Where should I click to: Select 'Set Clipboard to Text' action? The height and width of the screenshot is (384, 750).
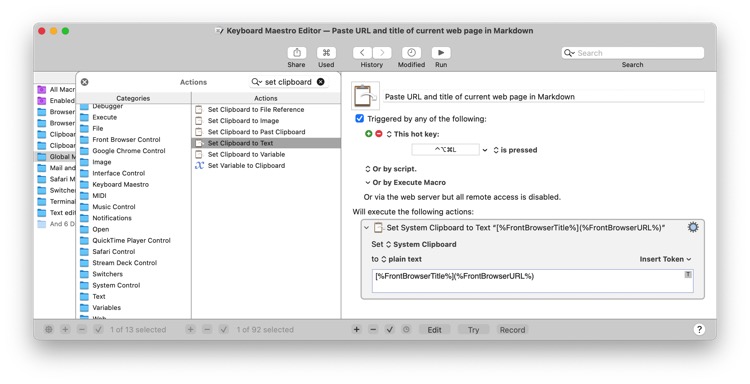(266, 143)
